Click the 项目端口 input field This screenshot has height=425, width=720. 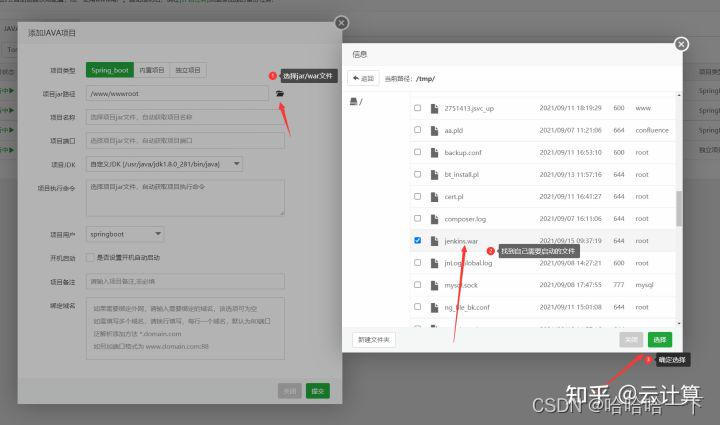coord(185,140)
